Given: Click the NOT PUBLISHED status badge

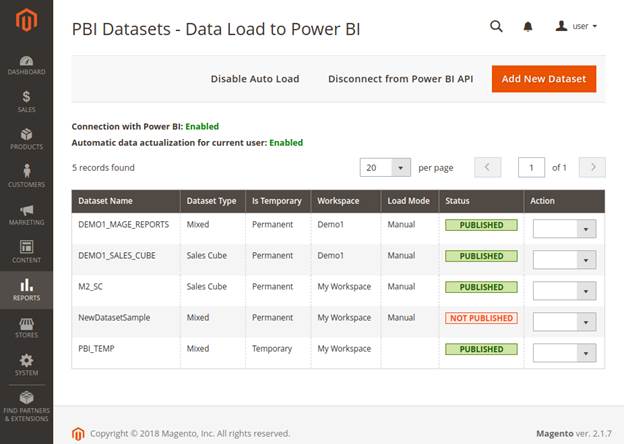Looking at the screenshot, I should (x=481, y=318).
